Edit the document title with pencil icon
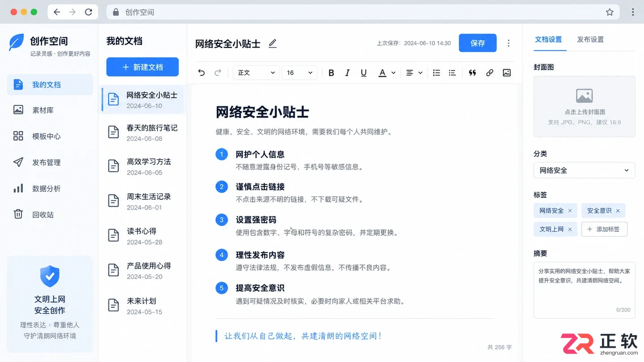Viewport: 644px width, 362px height. click(x=272, y=43)
